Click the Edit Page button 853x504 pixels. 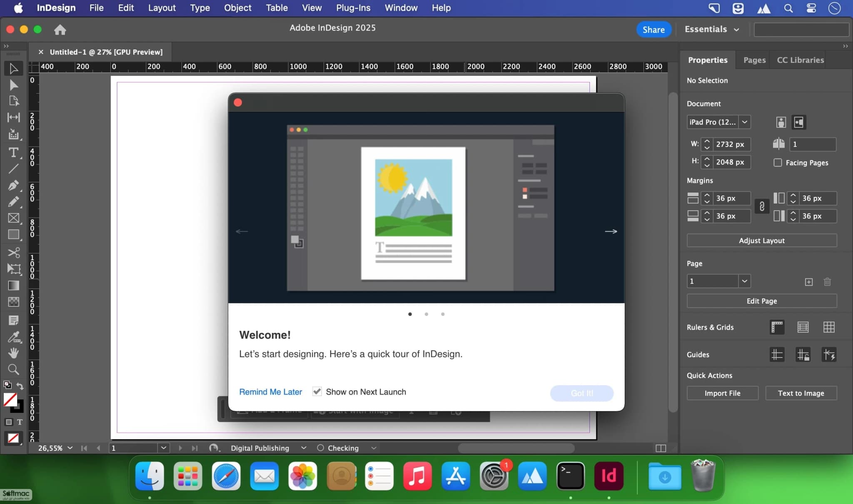click(762, 301)
